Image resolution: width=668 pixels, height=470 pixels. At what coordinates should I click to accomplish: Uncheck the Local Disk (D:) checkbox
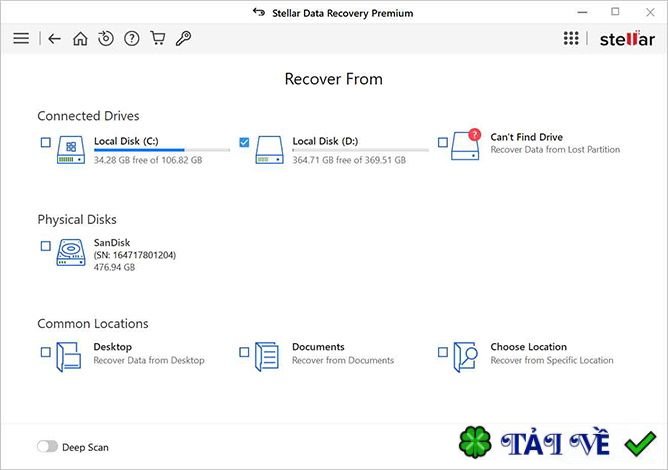244,142
